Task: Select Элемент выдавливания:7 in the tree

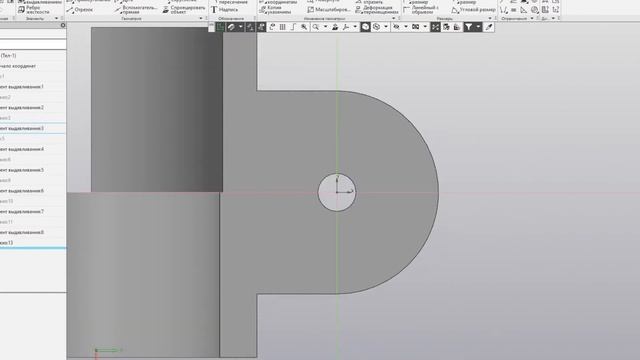Action: tap(22, 212)
